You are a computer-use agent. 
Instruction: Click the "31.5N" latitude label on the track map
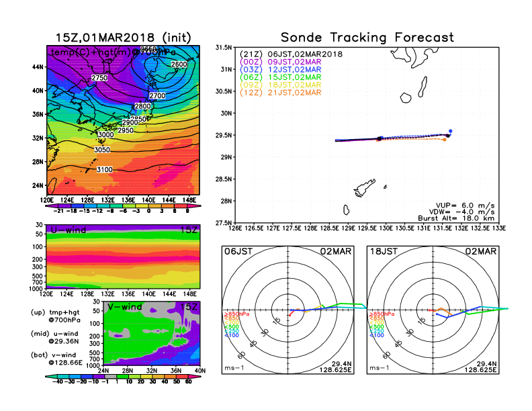coord(224,48)
